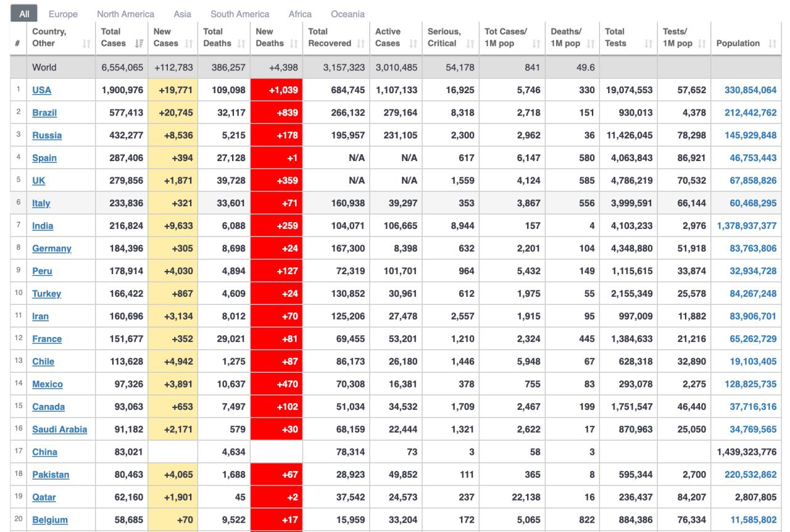Screen dimensions: 790x532
Task: Select World total cases 6,554,065 cell
Action: 122,67
